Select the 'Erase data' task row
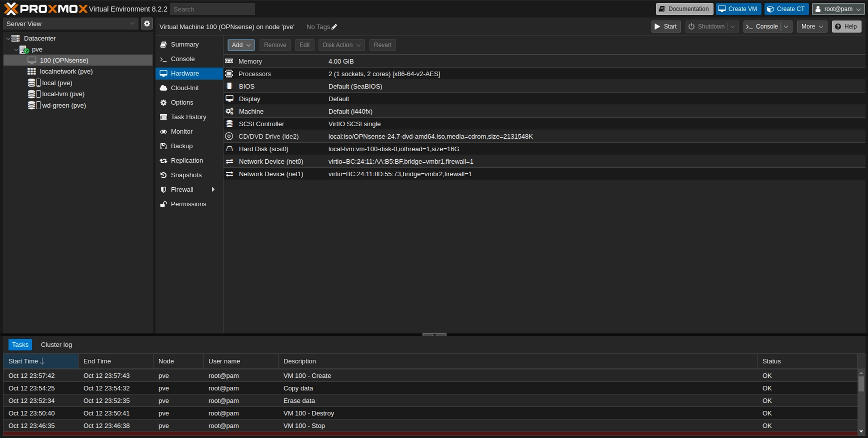The height and width of the screenshot is (438, 868). (x=430, y=401)
